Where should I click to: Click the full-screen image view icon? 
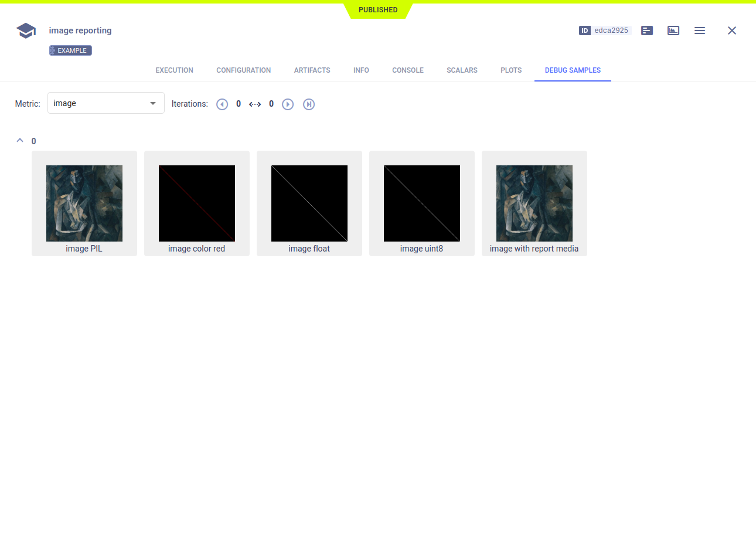(673, 30)
